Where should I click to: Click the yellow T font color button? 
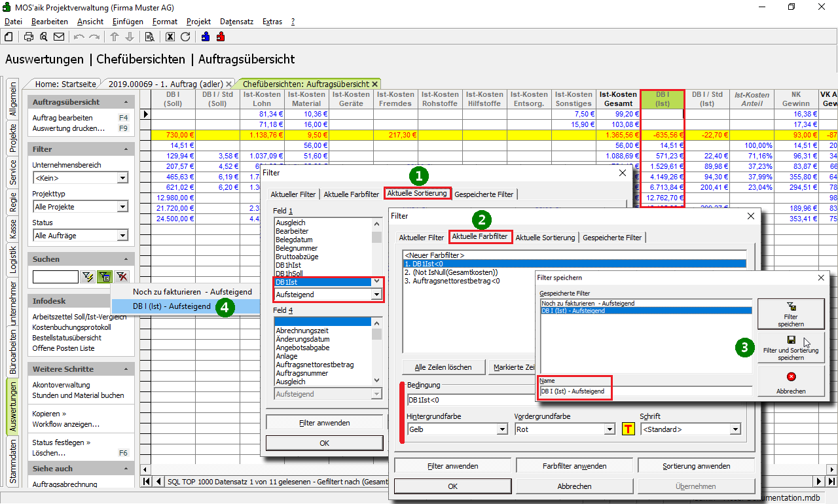(x=628, y=429)
